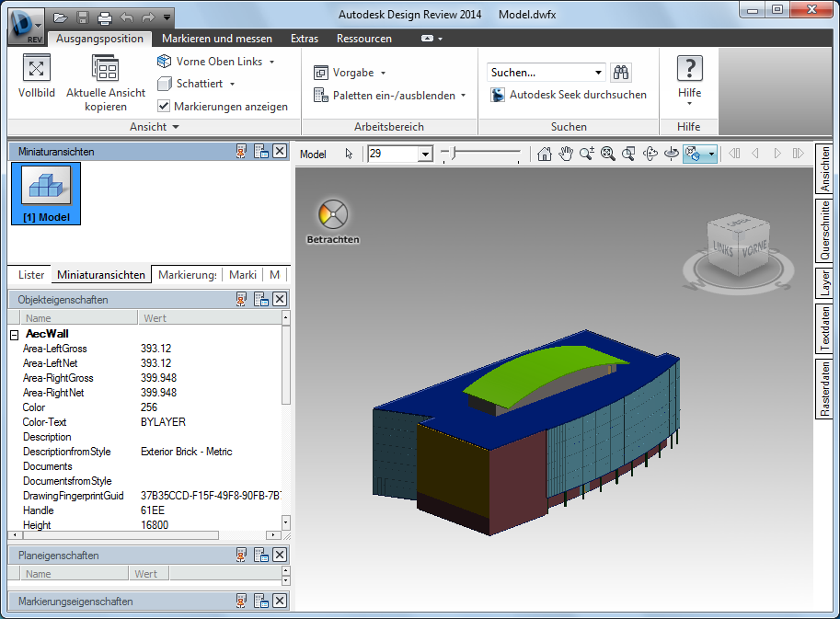The image size is (840, 619).
Task: Open the Textdaten side tab
Action: pyautogui.click(x=824, y=328)
